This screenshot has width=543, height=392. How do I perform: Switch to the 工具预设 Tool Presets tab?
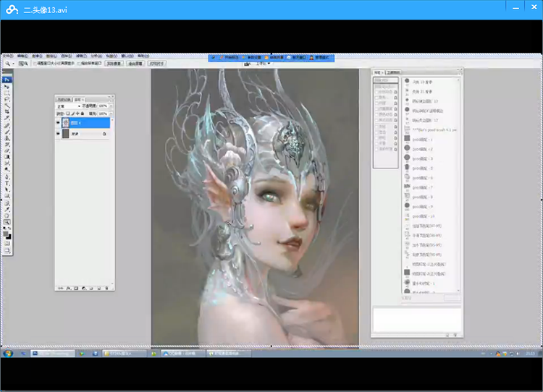point(393,72)
